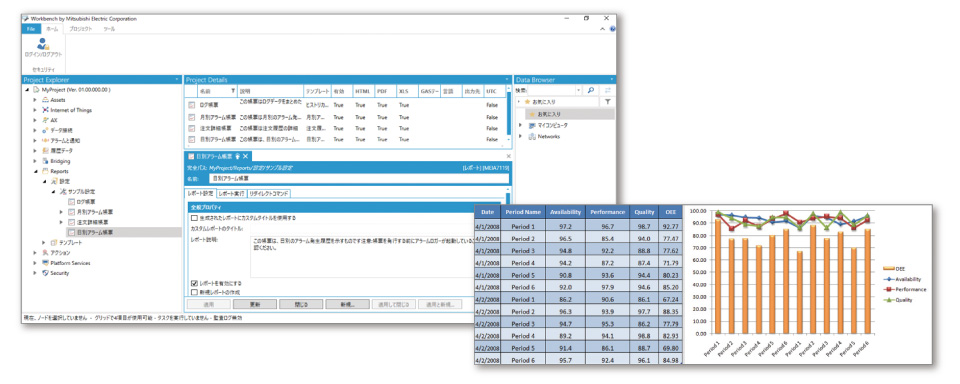
Task: Click the help question mark icon
Action: (x=613, y=29)
